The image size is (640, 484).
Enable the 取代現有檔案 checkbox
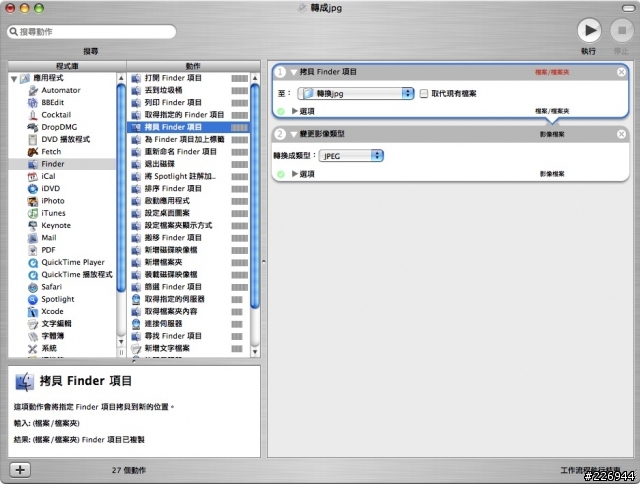(x=424, y=93)
